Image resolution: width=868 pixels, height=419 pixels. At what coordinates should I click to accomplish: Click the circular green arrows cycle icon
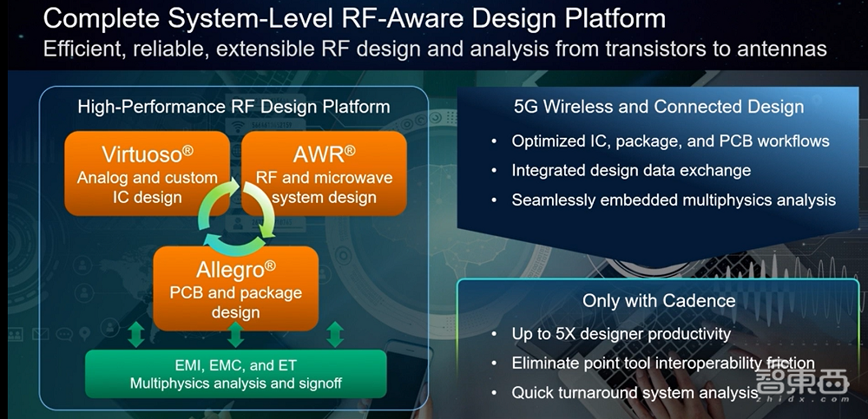(235, 215)
